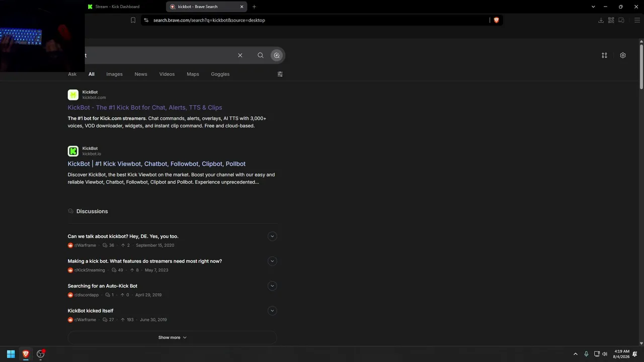
Task: Click the page vertical scrollbar thumb
Action: click(641, 67)
